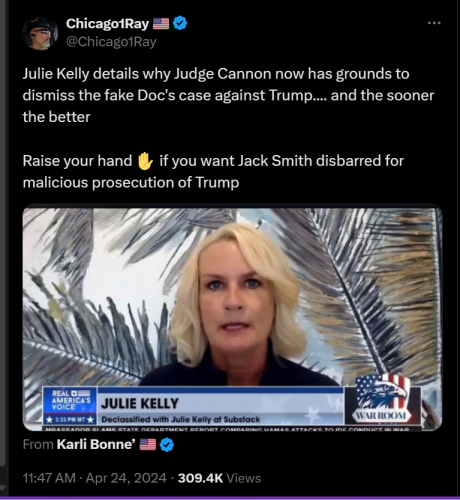Open Chicago1Ray profile avatar
This screenshot has width=460, height=500.
(40, 33)
